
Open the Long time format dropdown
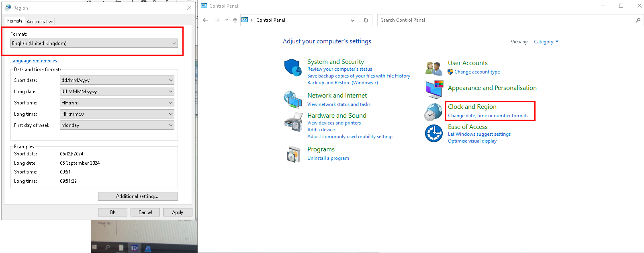pyautogui.click(x=117, y=114)
